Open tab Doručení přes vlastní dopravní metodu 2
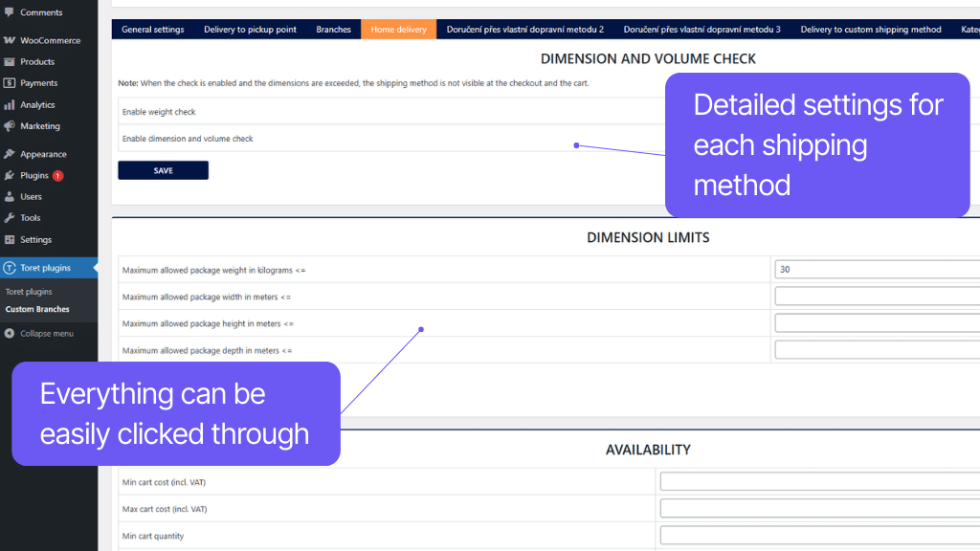 click(x=525, y=30)
